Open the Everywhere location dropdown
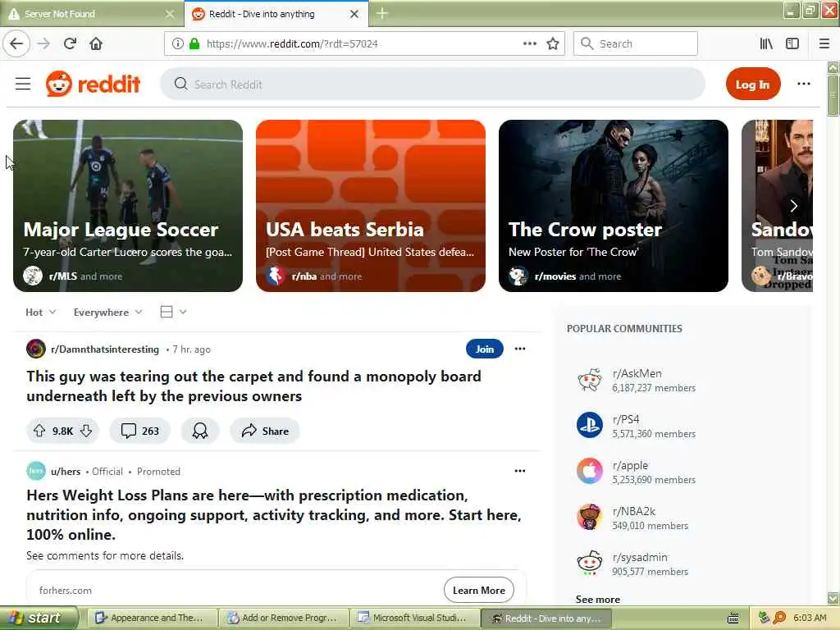Screen dimensions: 840x630 click(107, 312)
